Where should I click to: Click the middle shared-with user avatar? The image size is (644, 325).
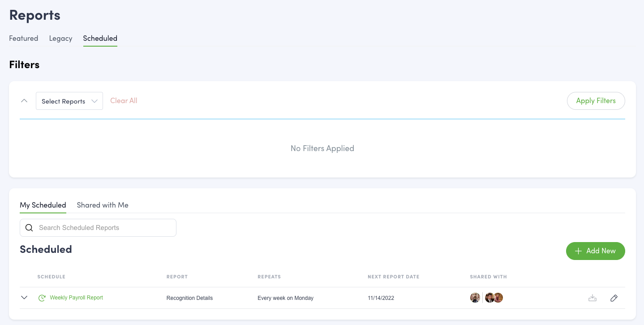click(x=489, y=298)
